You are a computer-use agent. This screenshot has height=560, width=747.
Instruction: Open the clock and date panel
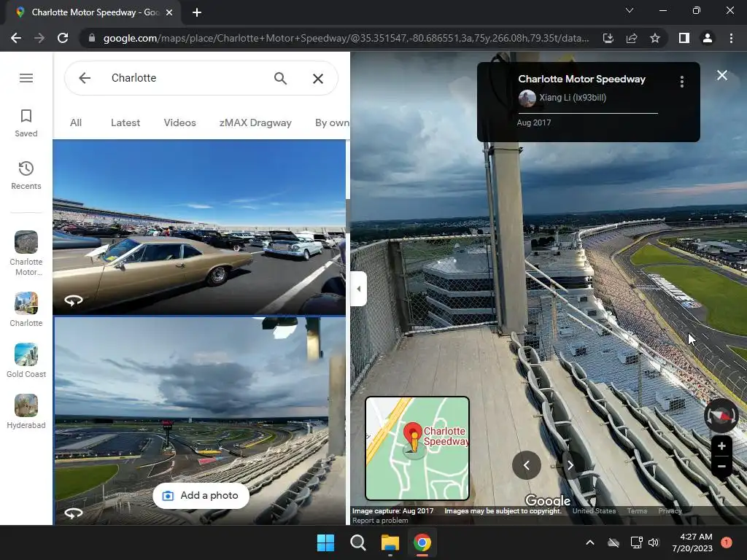click(692, 542)
